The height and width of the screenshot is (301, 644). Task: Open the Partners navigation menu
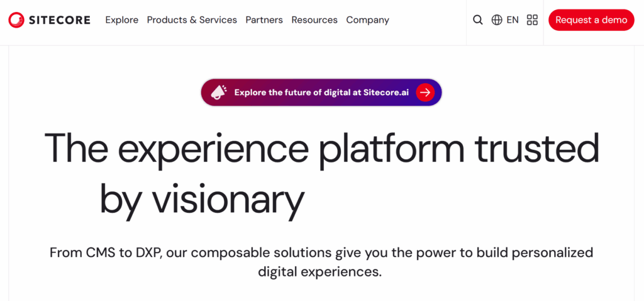click(x=264, y=20)
